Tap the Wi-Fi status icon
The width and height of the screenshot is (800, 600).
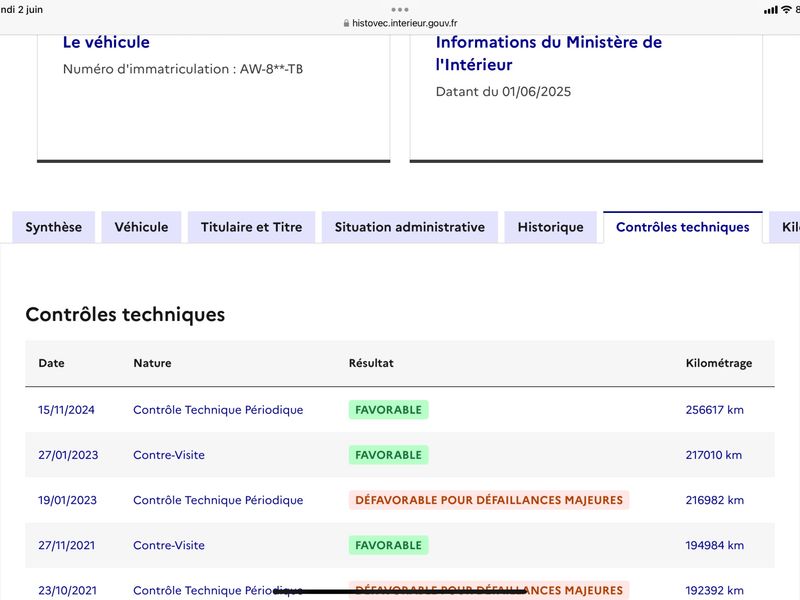786,10
